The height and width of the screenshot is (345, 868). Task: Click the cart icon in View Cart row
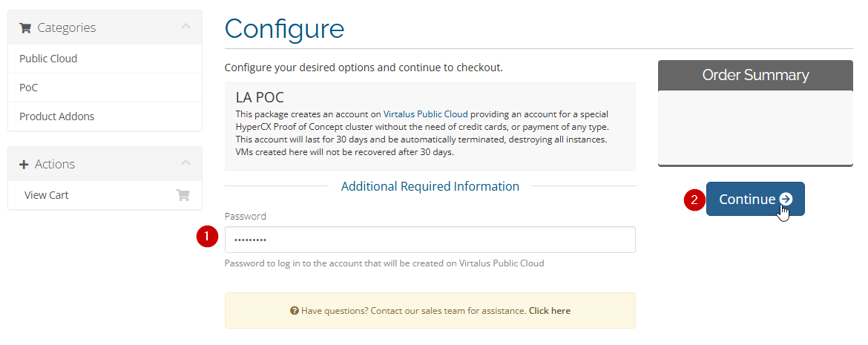pos(183,195)
